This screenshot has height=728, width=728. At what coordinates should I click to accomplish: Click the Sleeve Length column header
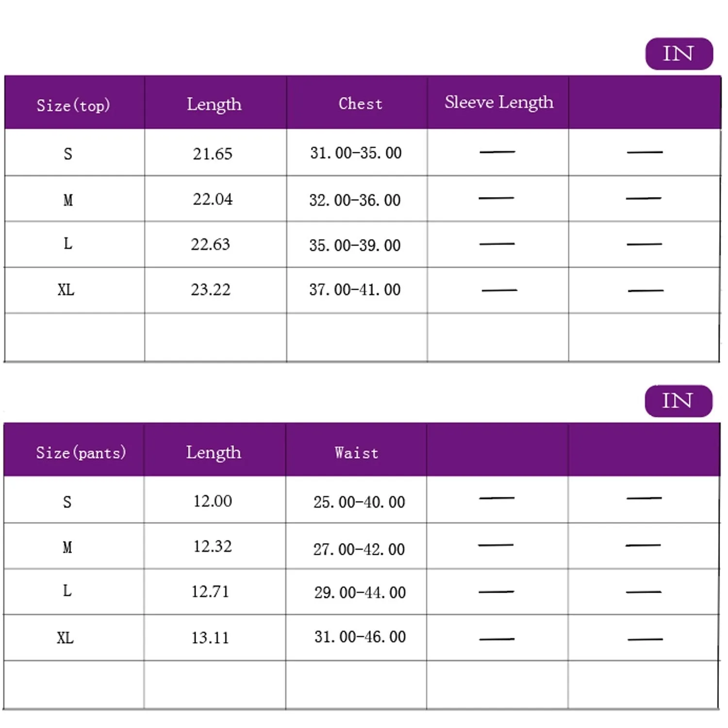[499, 102]
